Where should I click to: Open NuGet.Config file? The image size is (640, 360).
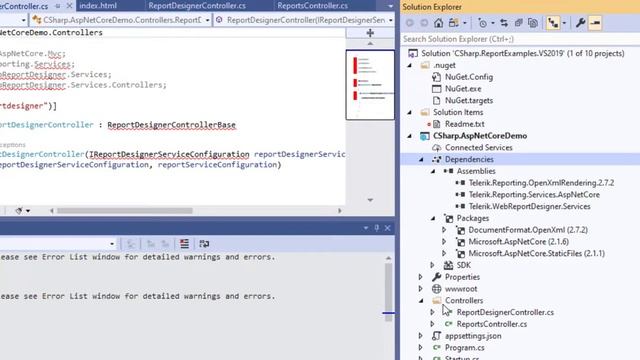coord(469,77)
